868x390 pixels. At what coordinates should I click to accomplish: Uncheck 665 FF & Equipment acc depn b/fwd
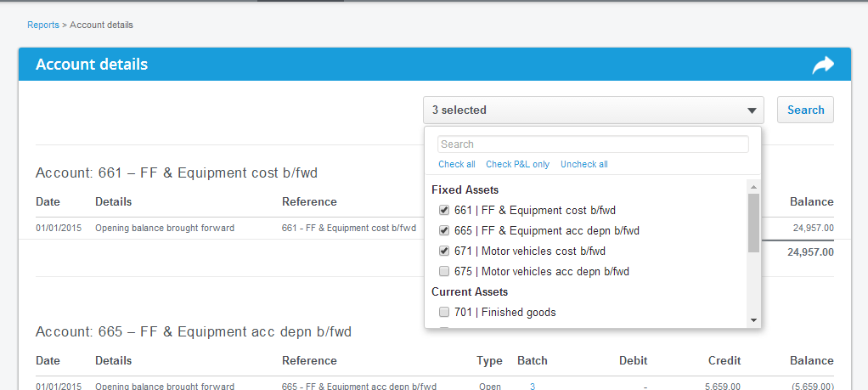coord(444,230)
